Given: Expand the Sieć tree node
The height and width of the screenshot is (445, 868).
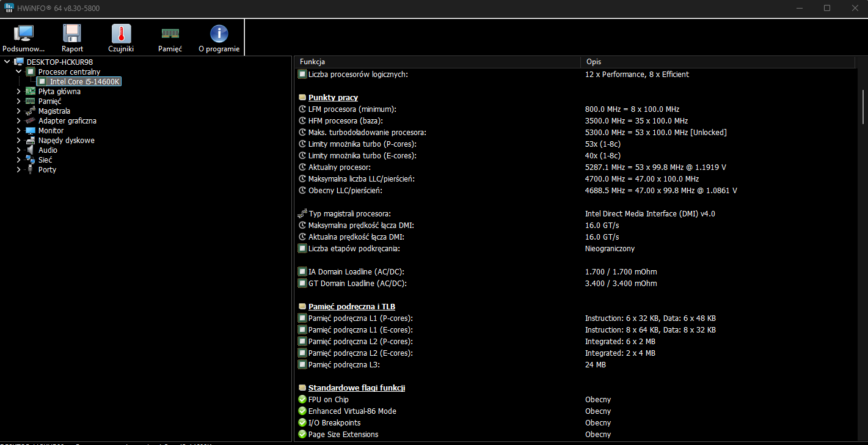Looking at the screenshot, I should (x=18, y=160).
